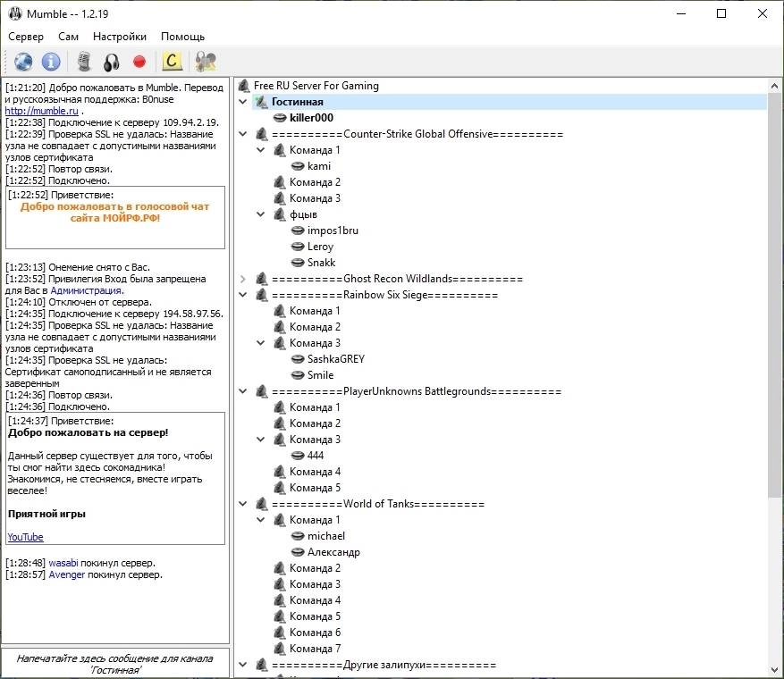
Task: Select user kami
Action: pyautogui.click(x=319, y=166)
